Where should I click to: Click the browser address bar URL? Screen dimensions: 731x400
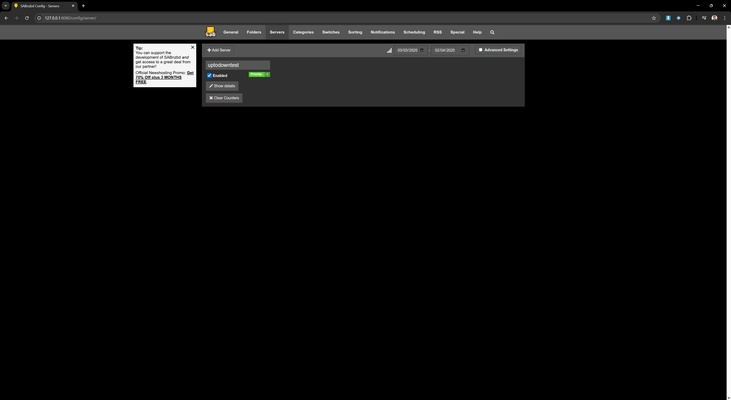pyautogui.click(x=70, y=18)
